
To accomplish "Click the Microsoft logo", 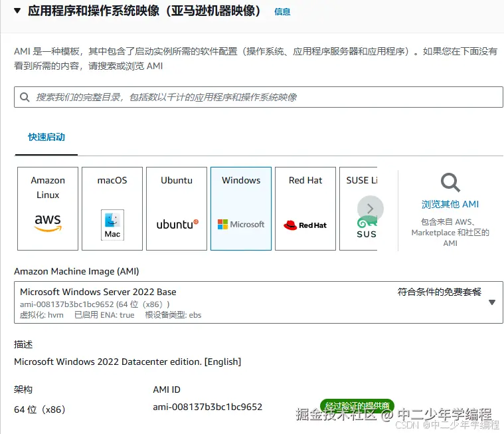I will (241, 224).
